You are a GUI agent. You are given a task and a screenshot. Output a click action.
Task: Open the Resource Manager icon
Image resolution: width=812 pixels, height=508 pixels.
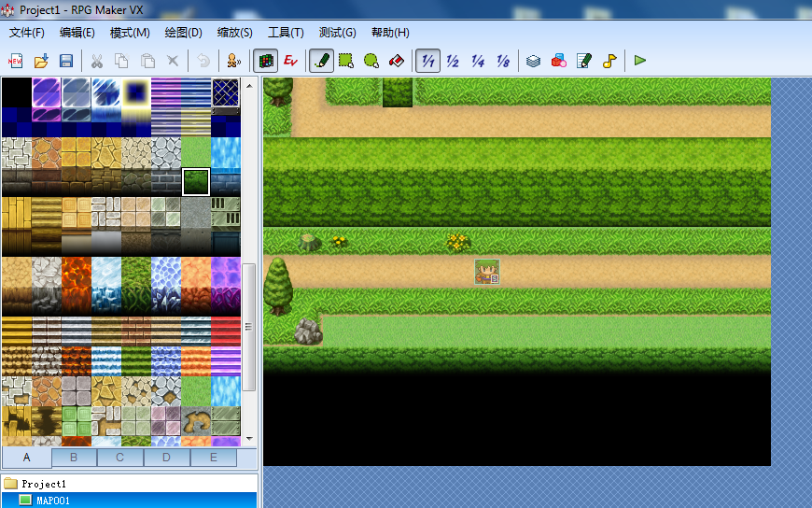point(558,61)
